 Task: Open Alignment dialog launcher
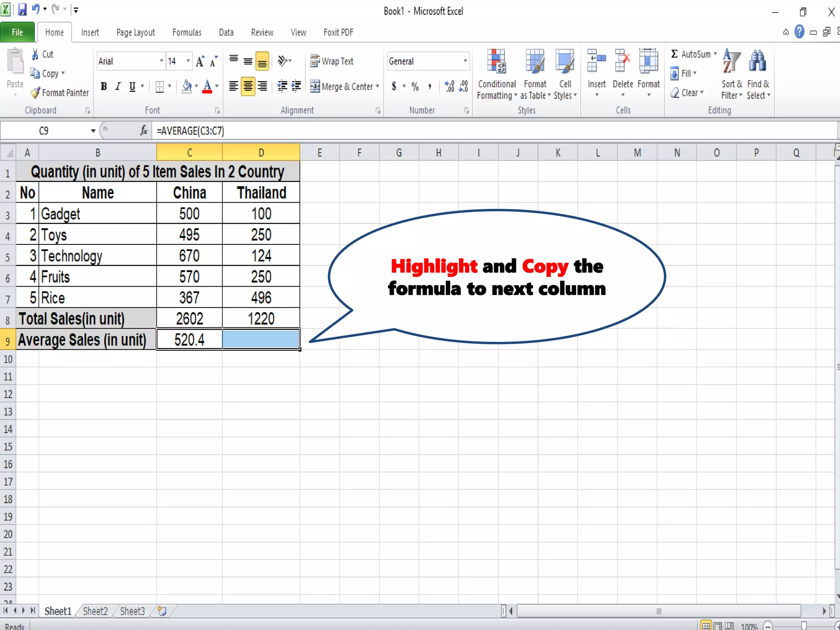[378, 111]
